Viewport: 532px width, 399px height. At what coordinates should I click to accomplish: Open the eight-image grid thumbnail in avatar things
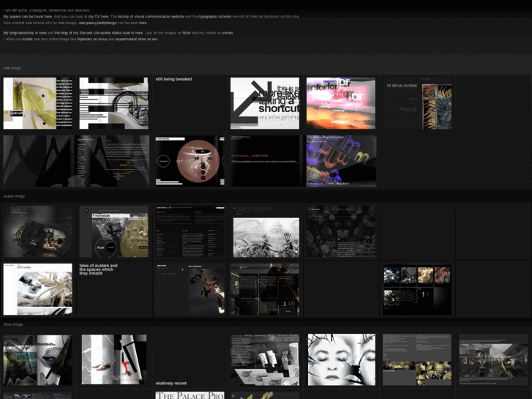coord(417,289)
